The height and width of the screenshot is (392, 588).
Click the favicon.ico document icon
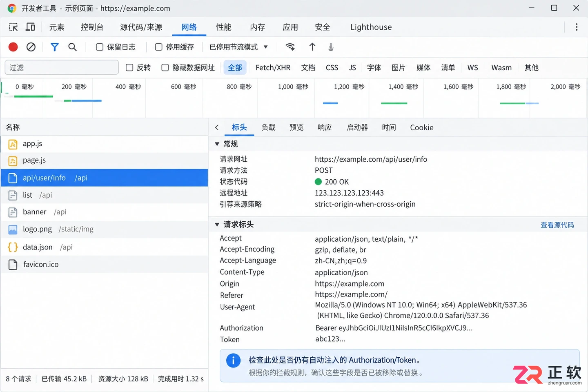coord(13,265)
